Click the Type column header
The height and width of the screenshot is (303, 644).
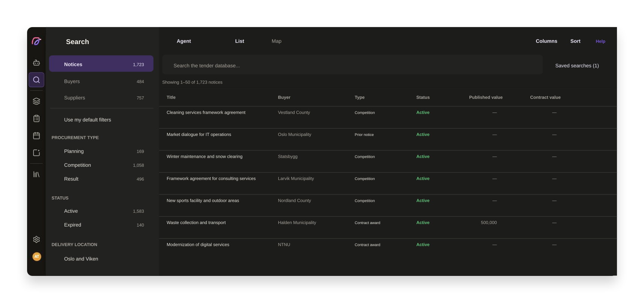pos(360,97)
